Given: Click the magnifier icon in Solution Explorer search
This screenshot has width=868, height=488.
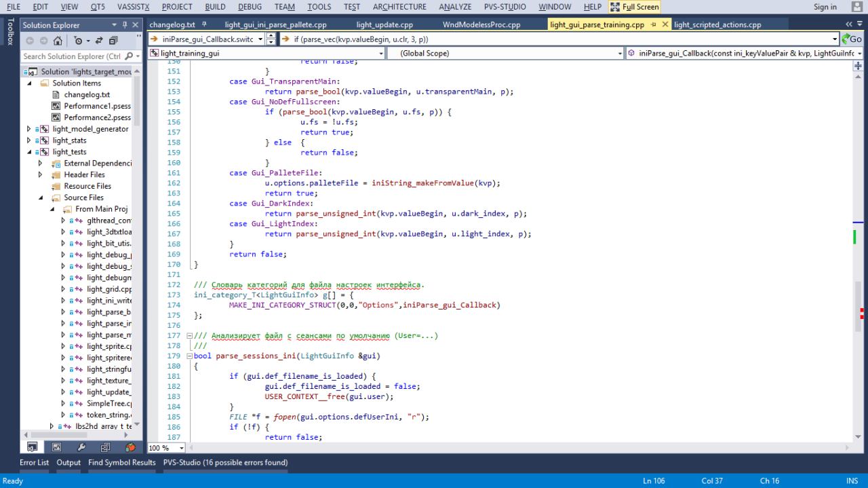Looking at the screenshot, I should (129, 56).
